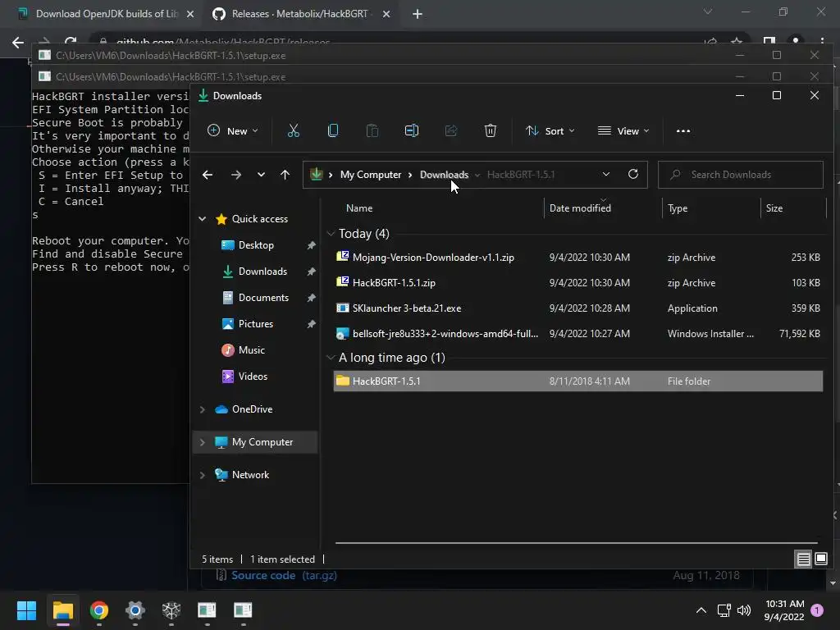
Task: Select OneDrive in navigation pane
Action: pyautogui.click(x=252, y=409)
